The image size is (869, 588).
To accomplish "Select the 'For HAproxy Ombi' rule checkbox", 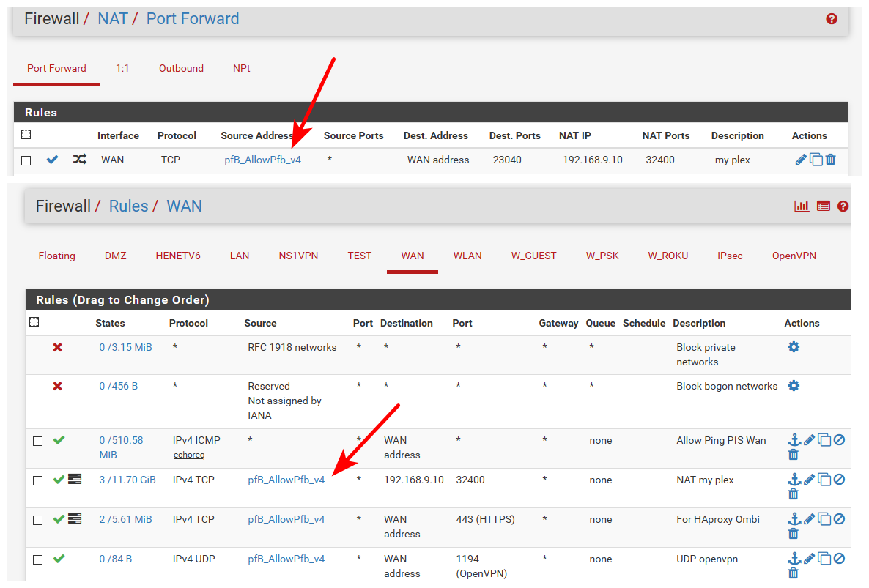I will coord(37,521).
